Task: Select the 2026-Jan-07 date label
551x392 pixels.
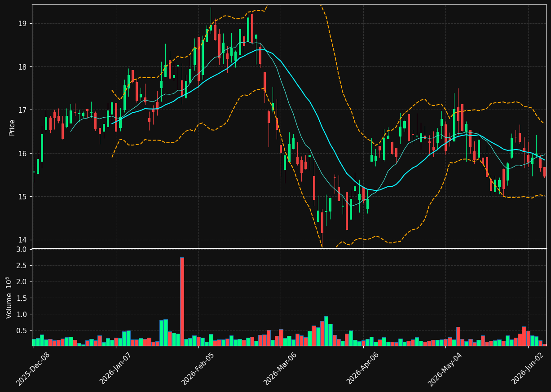Action: pos(115,368)
